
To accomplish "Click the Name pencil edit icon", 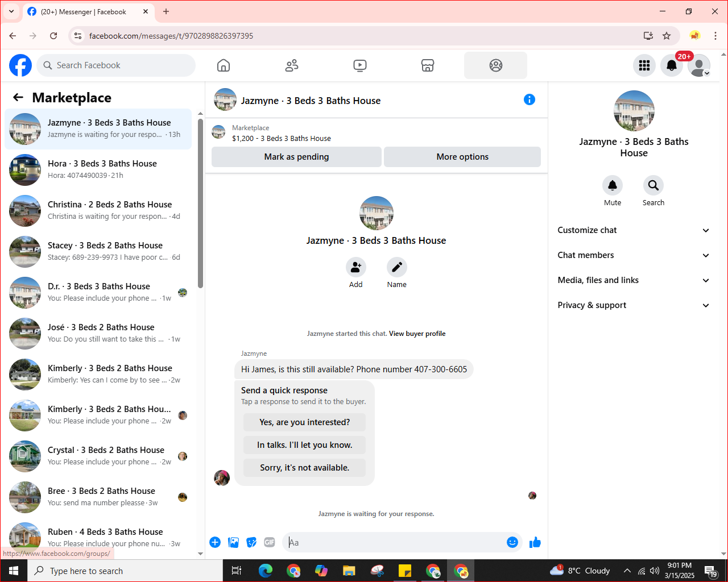I will click(397, 267).
